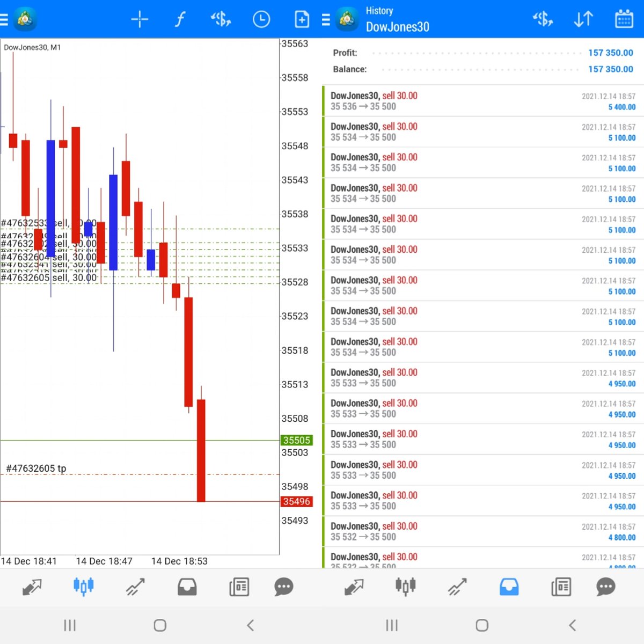Select the #47632605 sell, 30.00 order label
644x644 pixels.
[x=49, y=277]
